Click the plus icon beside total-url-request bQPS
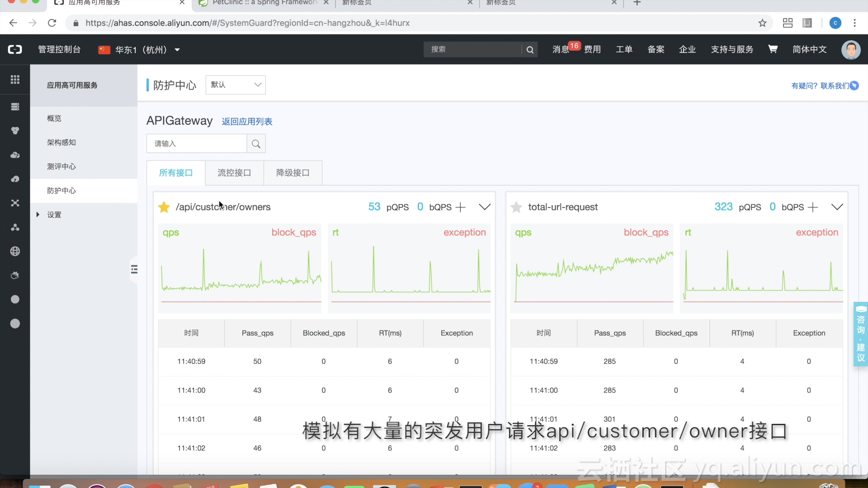Viewport: 868px width, 488px height. point(813,207)
